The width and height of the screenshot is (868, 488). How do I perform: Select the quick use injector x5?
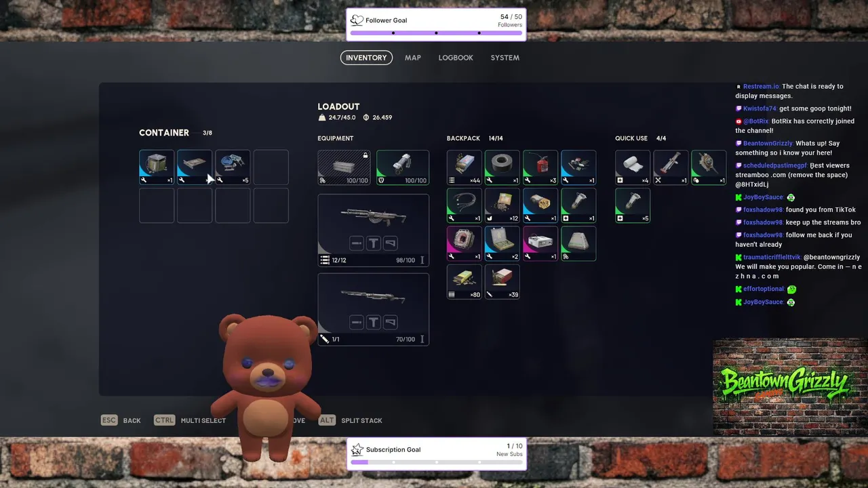pyautogui.click(x=633, y=205)
